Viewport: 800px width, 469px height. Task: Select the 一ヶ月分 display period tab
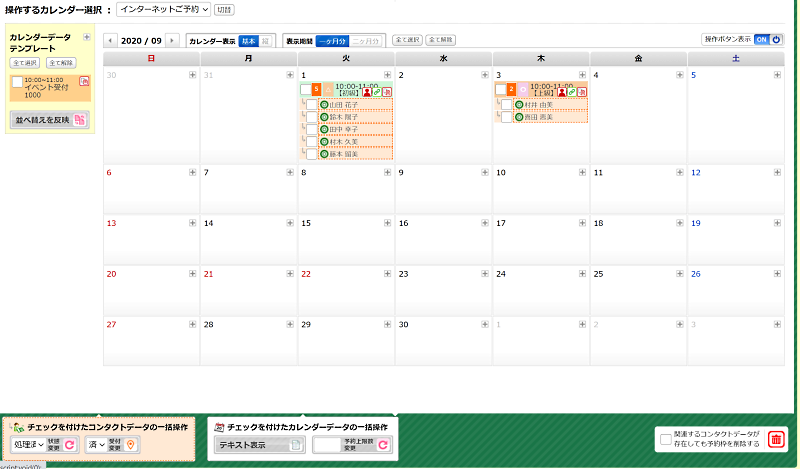click(x=332, y=41)
